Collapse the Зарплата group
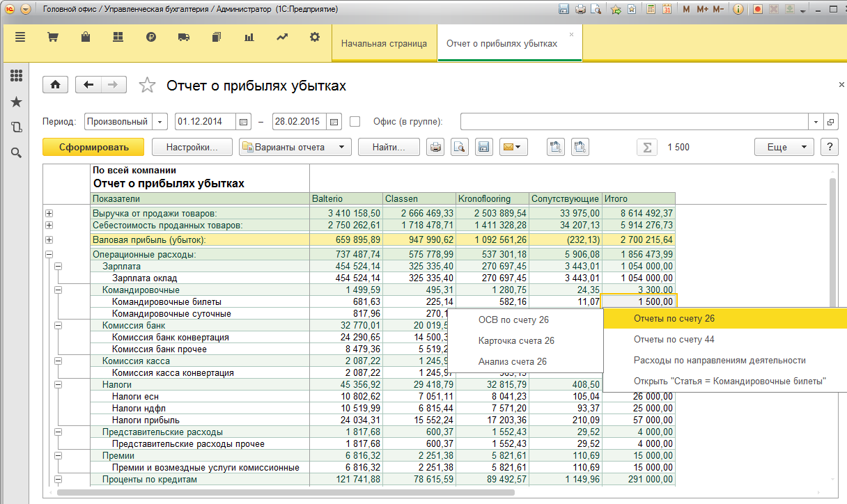The height and width of the screenshot is (504, 847). point(59,266)
